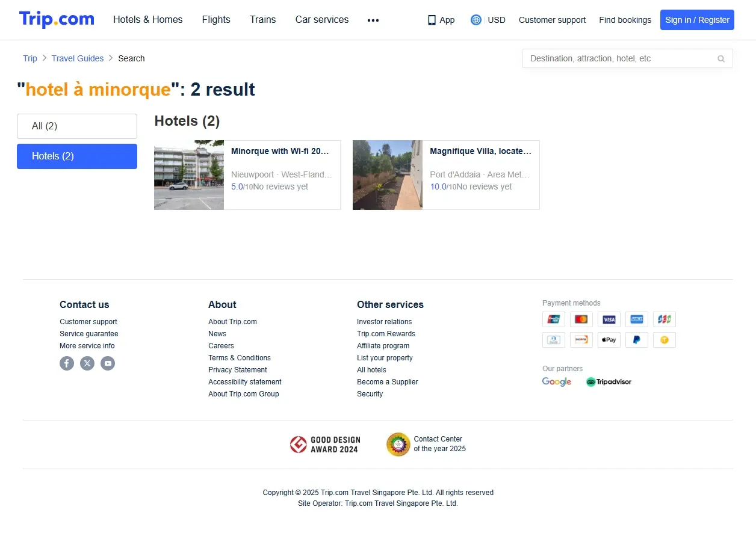Image resolution: width=756 pixels, height=554 pixels.
Task: Click the Diners Club payment icon
Action: coord(554,340)
